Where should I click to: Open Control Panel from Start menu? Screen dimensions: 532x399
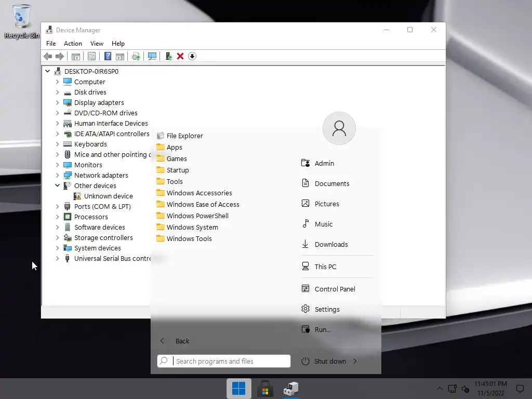[x=328, y=289]
